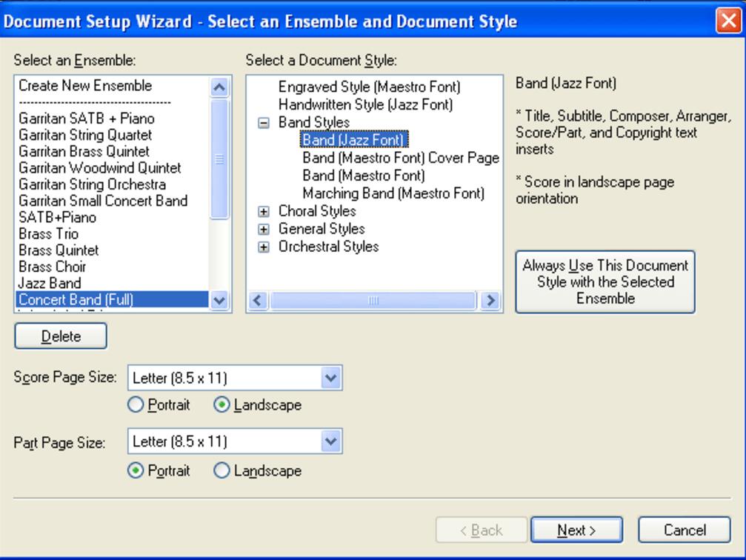Image resolution: width=746 pixels, height=560 pixels.
Task: Select Portrait for Score Page Size
Action: pos(136,405)
